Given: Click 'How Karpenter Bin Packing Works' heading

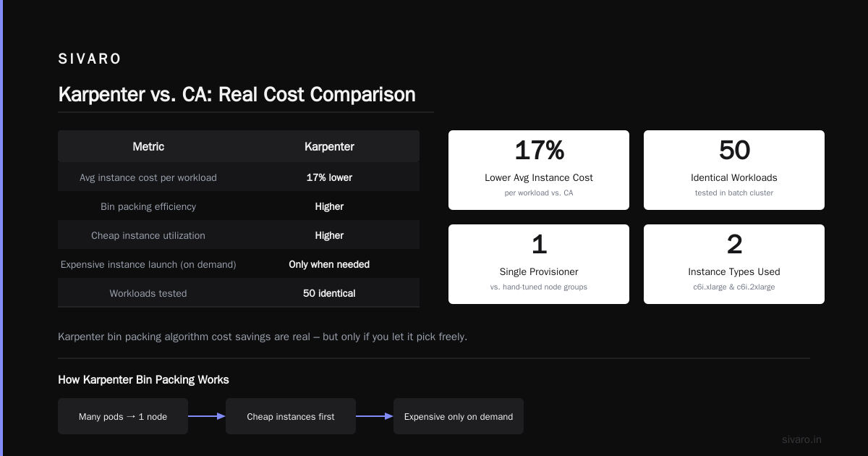Looking at the screenshot, I should click(143, 379).
